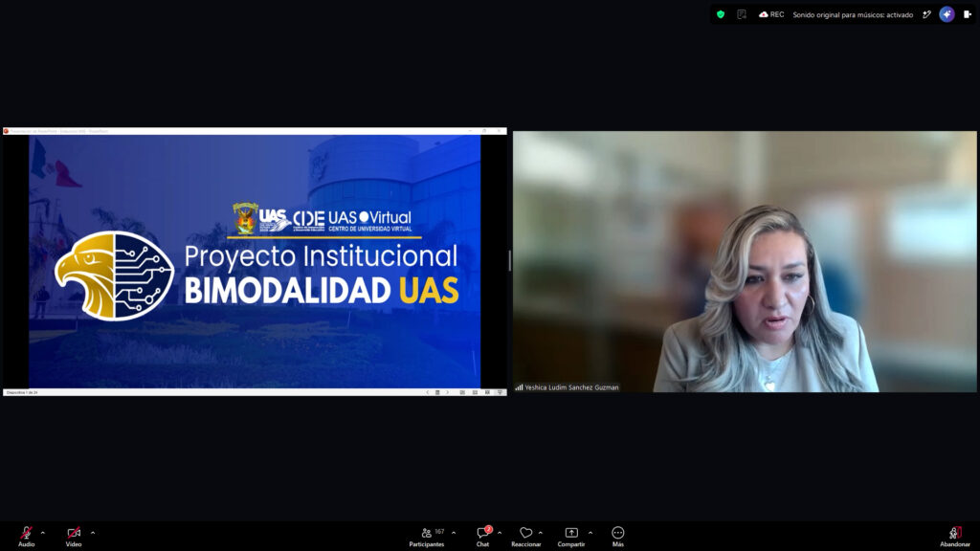Click the pen annotate icon at top

(926, 14)
